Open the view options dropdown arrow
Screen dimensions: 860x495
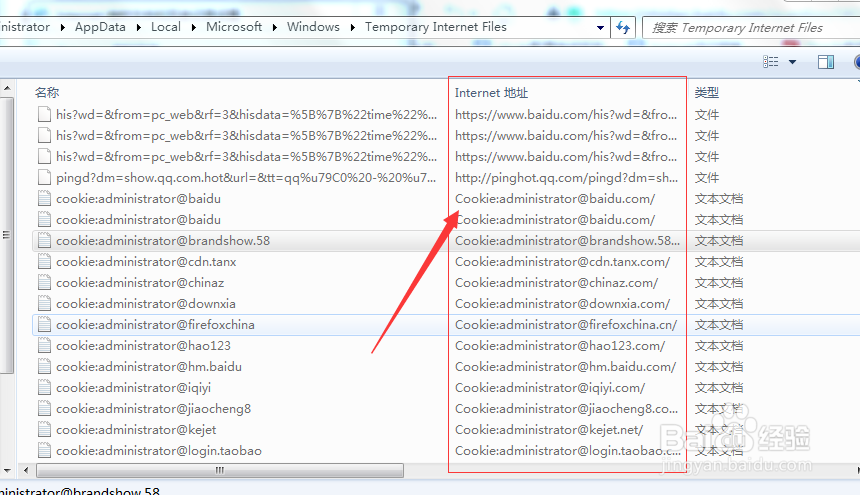pyautogui.click(x=793, y=62)
